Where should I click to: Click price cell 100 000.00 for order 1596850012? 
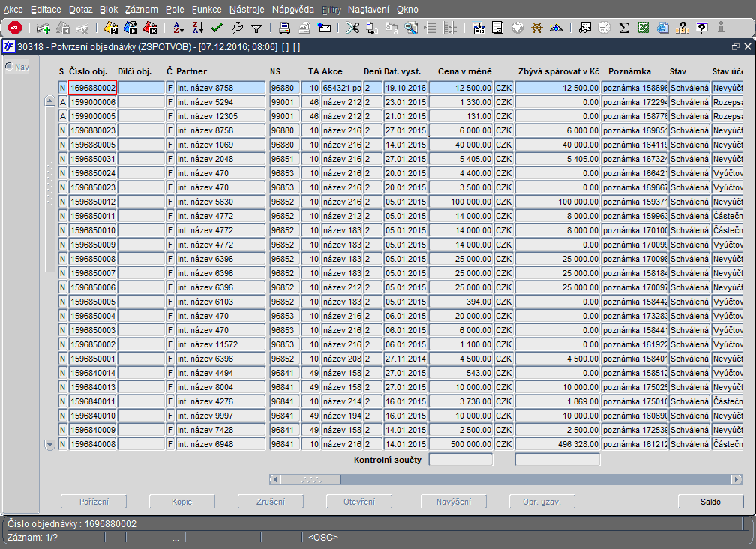pos(461,202)
